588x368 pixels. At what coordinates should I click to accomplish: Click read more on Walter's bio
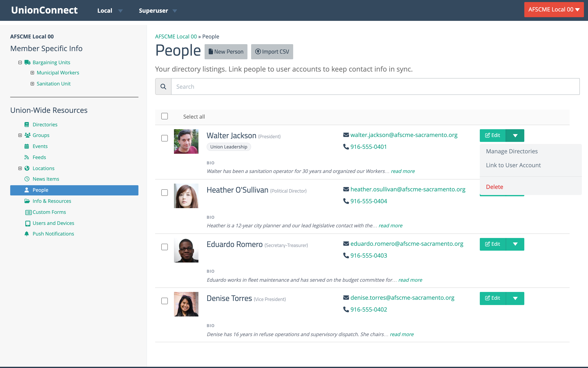(x=403, y=171)
